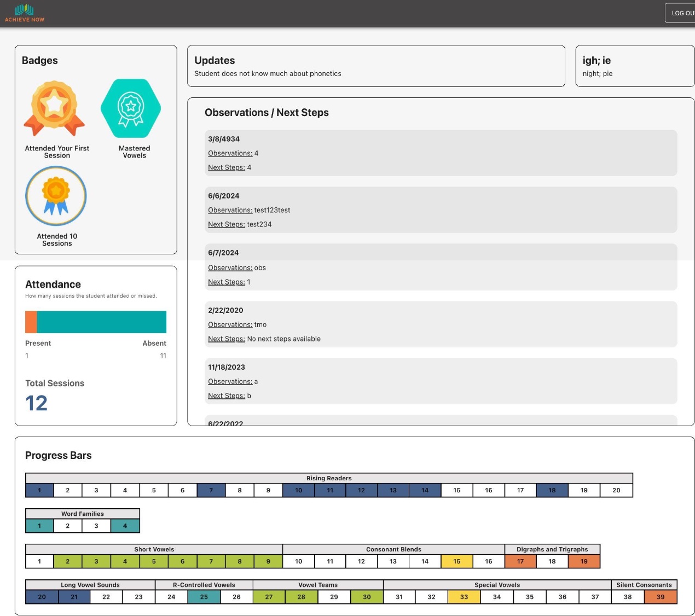The height and width of the screenshot is (616, 695).
Task: Click the Observations / Next Steps heading
Action: click(267, 113)
